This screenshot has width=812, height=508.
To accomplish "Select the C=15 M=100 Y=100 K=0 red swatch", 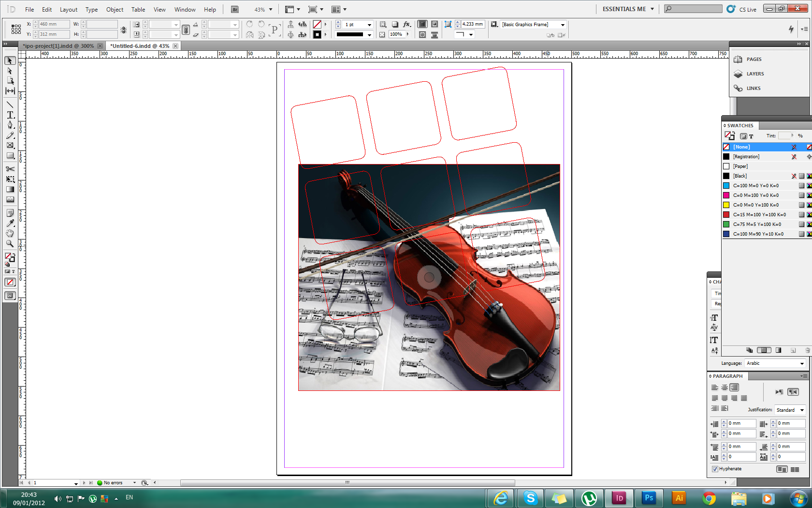I will point(759,215).
